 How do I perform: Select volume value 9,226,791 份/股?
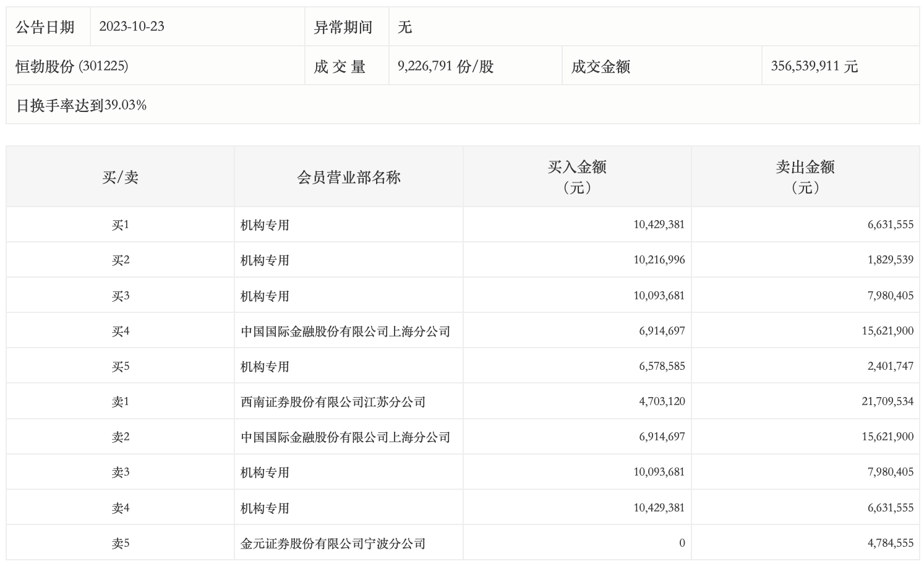445,66
